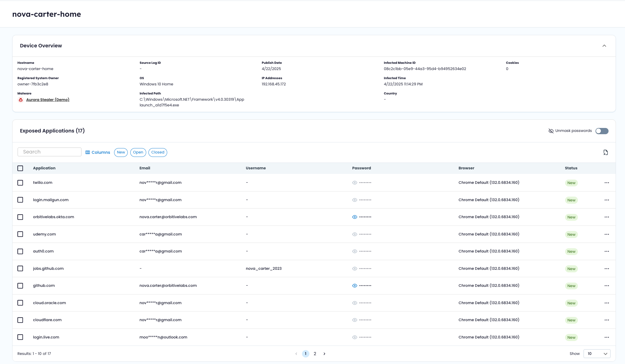Click eye icon in udemy.com password cell
The width and height of the screenshot is (625, 364).
click(x=355, y=234)
